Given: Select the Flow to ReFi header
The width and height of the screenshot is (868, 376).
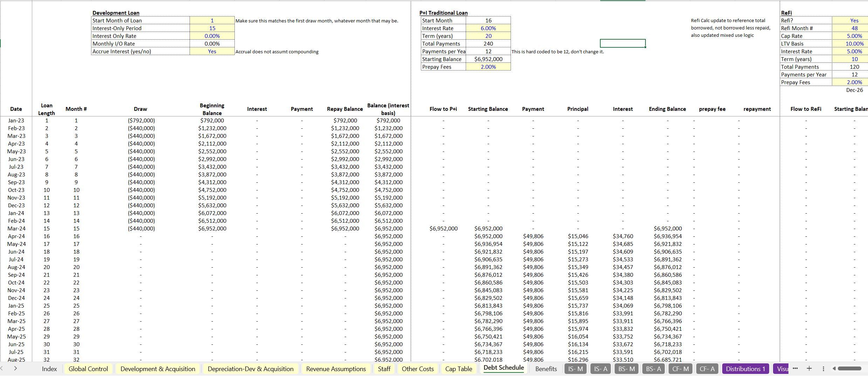Looking at the screenshot, I should 806,109.
